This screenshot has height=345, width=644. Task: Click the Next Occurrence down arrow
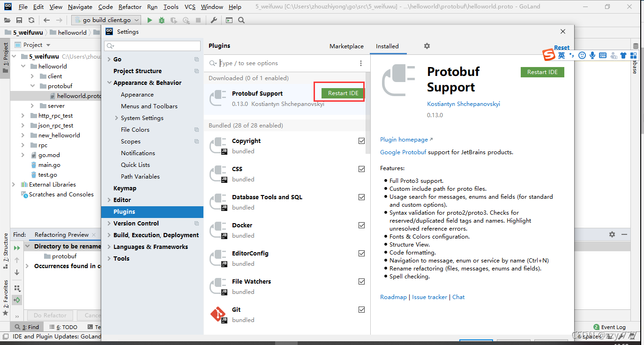[17, 272]
